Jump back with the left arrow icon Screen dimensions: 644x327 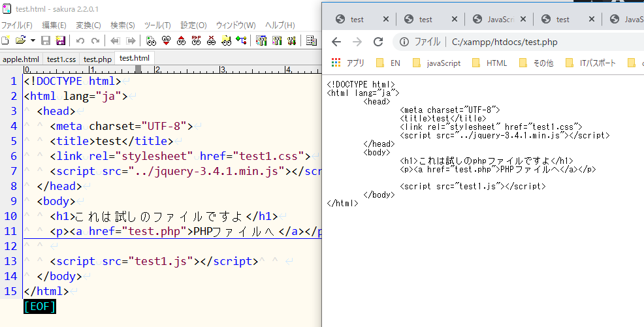(116, 40)
